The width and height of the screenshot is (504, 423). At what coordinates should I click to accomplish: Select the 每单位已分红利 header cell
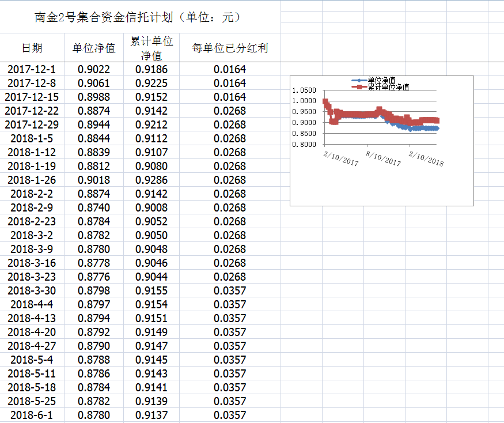coord(230,48)
